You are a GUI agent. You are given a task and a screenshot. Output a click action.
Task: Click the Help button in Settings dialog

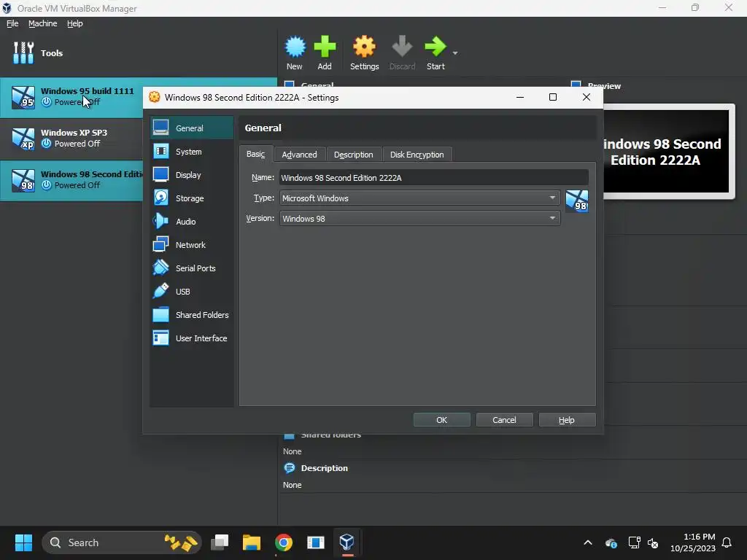[x=567, y=419]
